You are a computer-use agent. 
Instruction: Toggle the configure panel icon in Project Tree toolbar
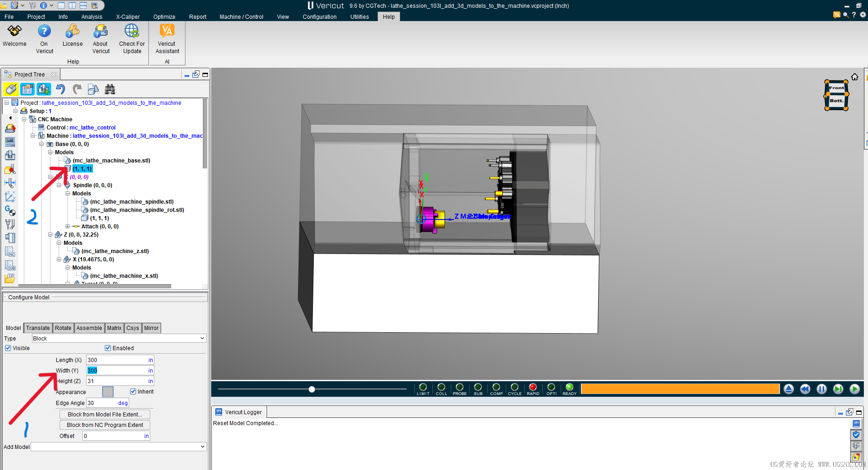pyautogui.click(x=27, y=89)
